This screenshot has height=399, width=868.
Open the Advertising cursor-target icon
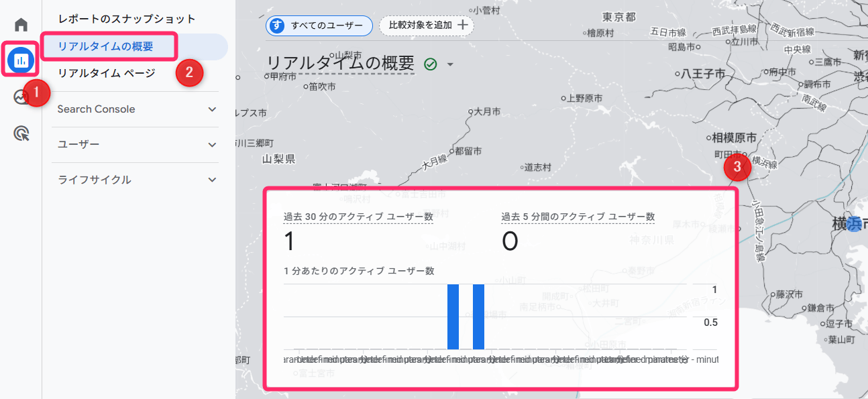[x=21, y=133]
